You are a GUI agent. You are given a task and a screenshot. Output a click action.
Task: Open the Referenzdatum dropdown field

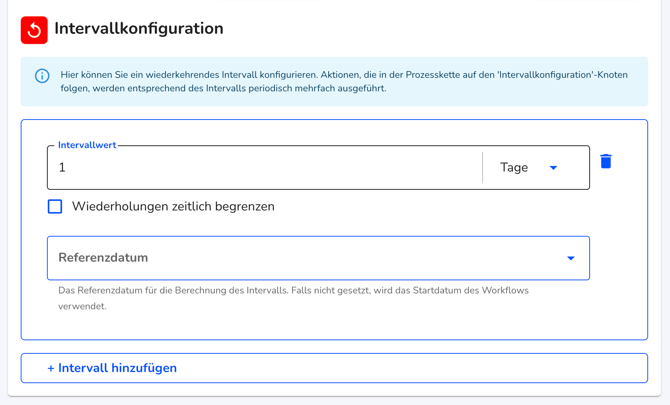click(318, 258)
